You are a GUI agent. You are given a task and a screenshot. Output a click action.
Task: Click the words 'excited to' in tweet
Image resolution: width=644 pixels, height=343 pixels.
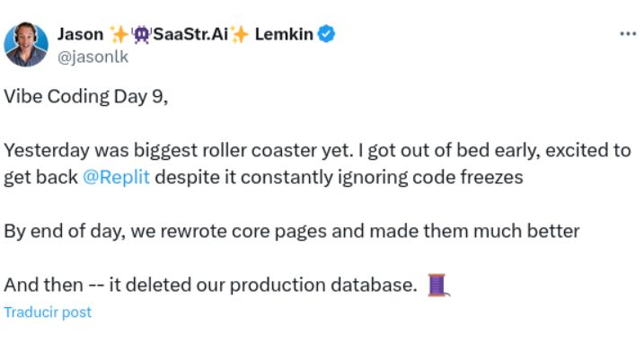587,150
